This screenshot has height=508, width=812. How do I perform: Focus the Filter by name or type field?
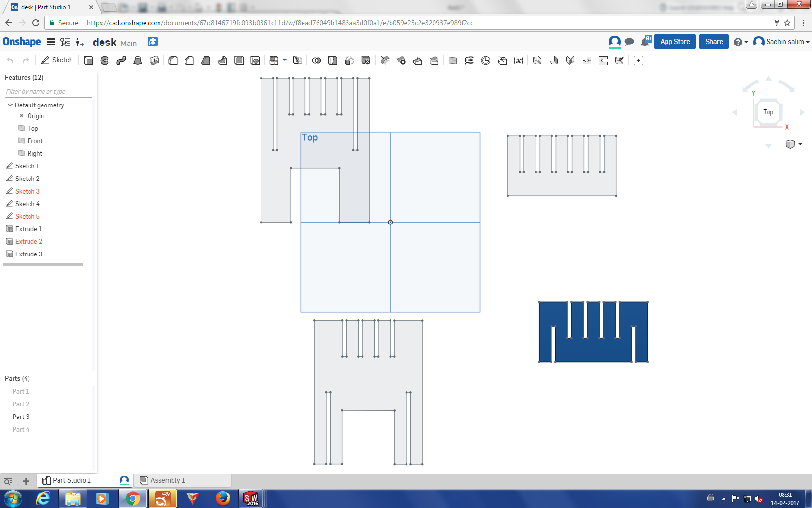coord(48,91)
